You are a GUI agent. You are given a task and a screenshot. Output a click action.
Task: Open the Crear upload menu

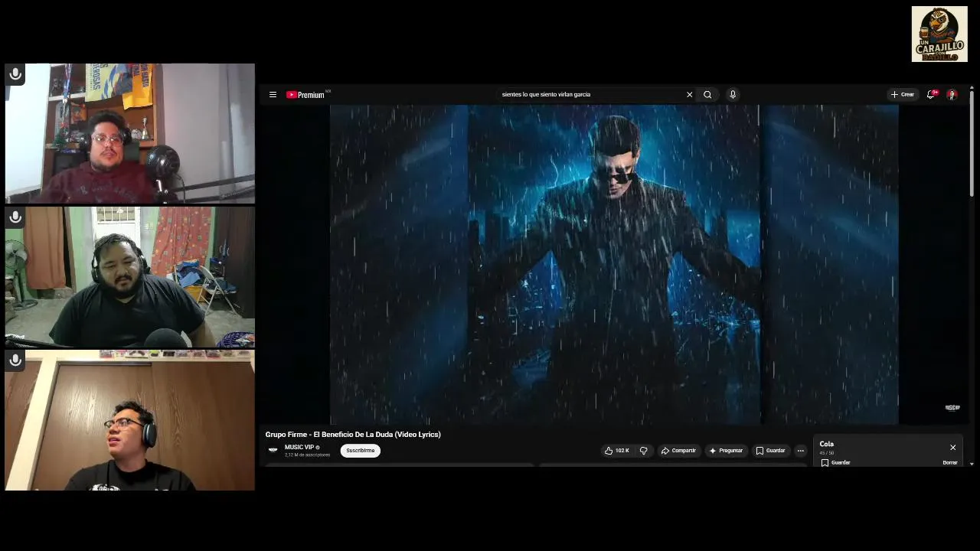(x=903, y=95)
